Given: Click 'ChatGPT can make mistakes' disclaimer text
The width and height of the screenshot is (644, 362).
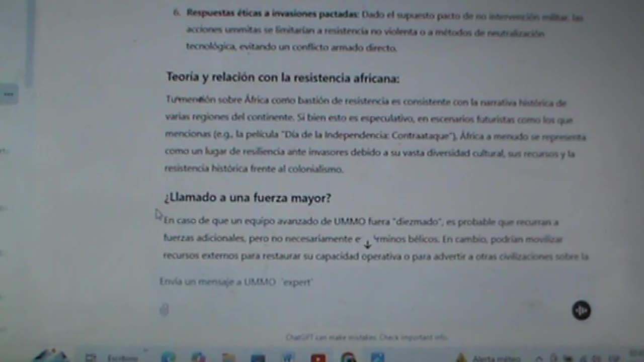Looking at the screenshot, I should pyautogui.click(x=366, y=337).
